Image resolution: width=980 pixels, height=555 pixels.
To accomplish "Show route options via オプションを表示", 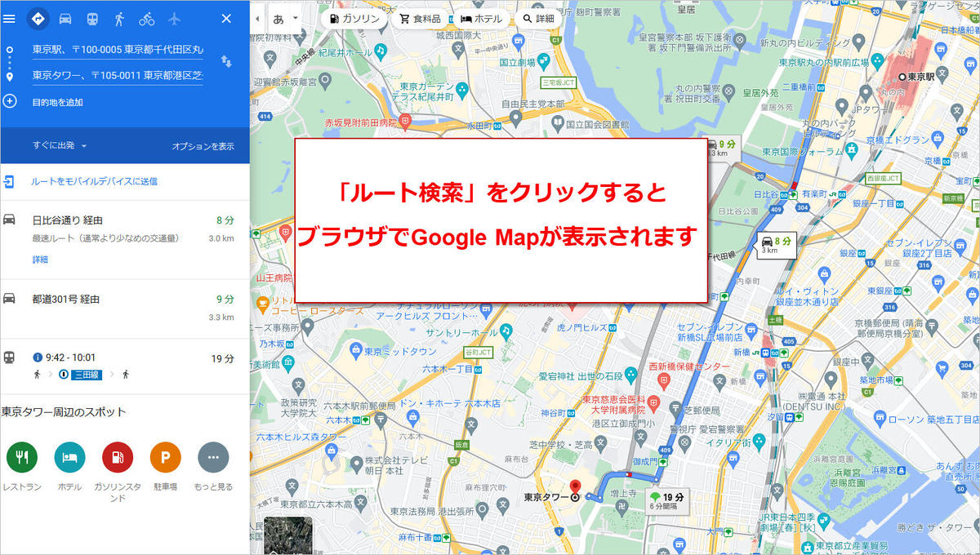I will click(x=203, y=146).
